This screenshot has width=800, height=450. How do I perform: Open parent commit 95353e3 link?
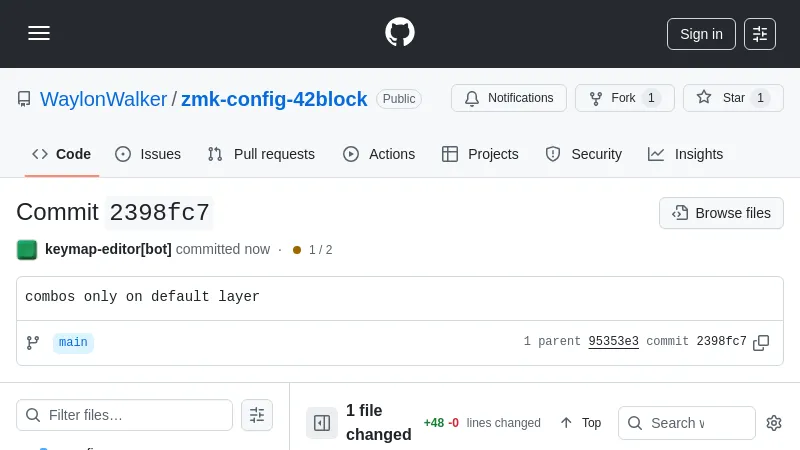613,342
